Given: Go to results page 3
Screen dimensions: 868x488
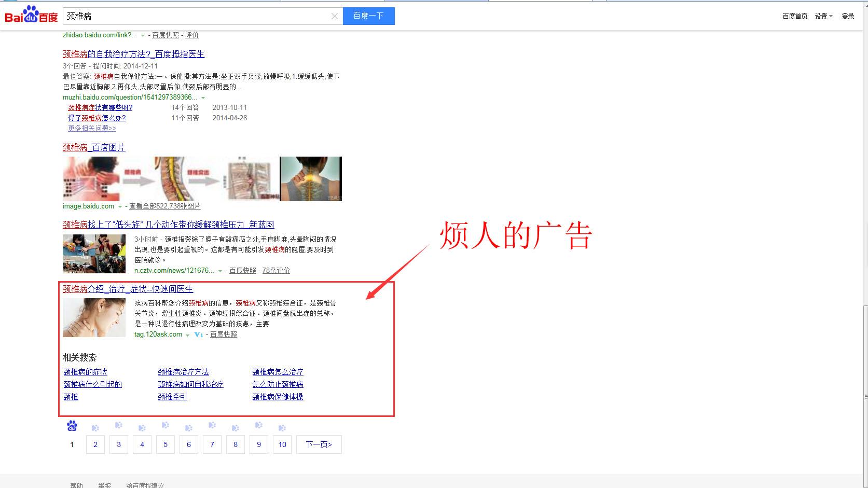Looking at the screenshot, I should tap(119, 444).
